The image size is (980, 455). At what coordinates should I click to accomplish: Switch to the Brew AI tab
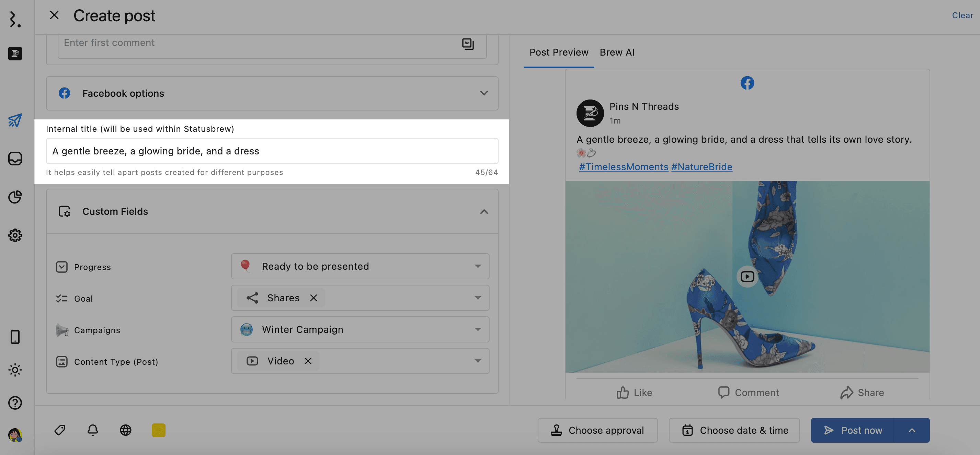pyautogui.click(x=617, y=52)
